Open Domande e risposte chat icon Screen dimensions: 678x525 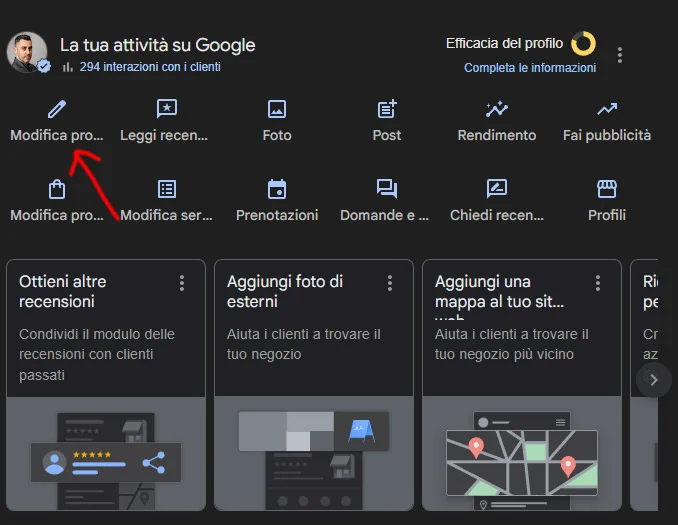[387, 189]
